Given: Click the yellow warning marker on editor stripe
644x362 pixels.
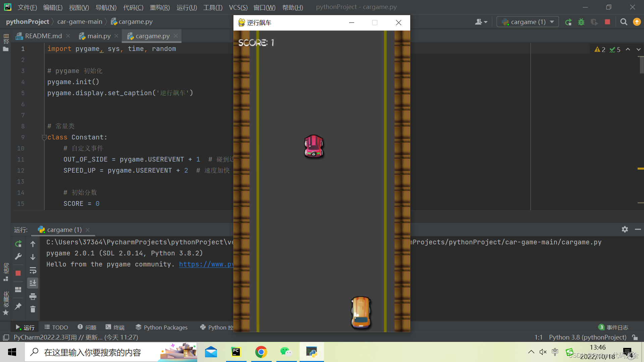Looking at the screenshot, I should pos(640,169).
